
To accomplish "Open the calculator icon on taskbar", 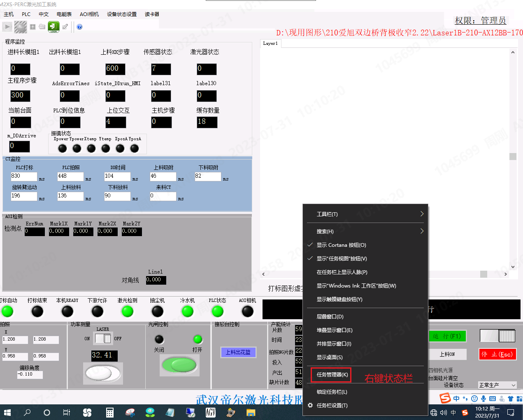I will 110,412.
